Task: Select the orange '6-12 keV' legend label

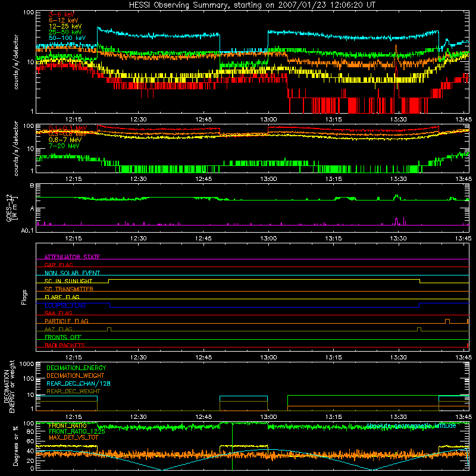Action: tap(64, 20)
